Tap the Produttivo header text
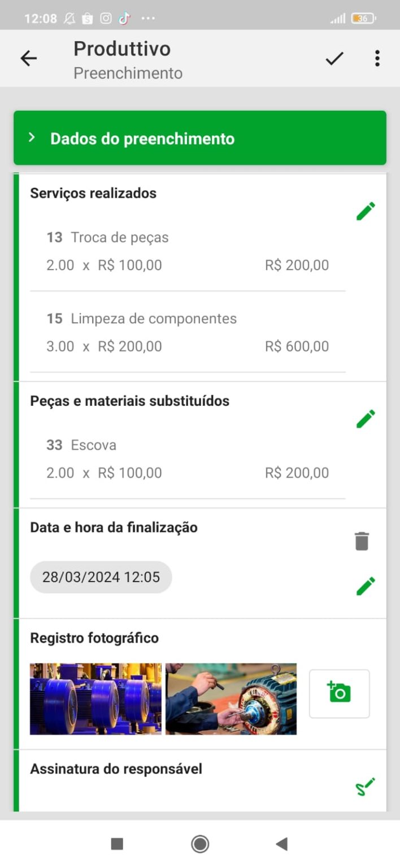This screenshot has height=868, width=400. 121,49
